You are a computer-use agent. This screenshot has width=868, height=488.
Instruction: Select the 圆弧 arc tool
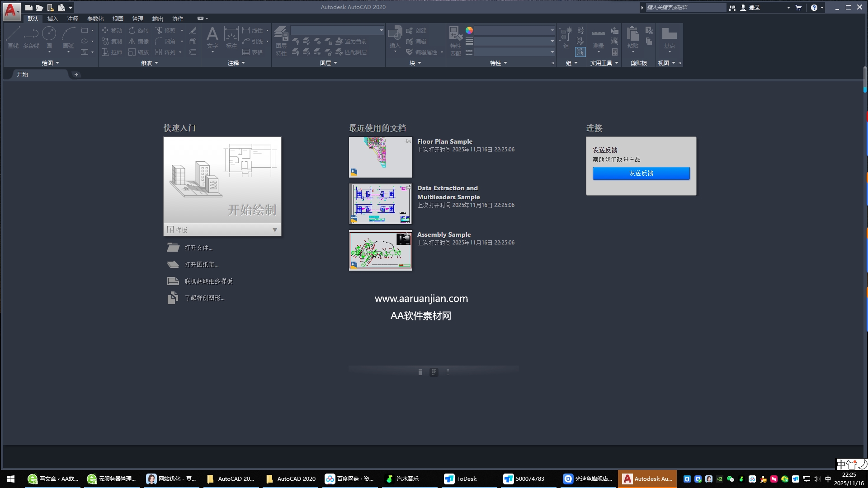tap(69, 34)
